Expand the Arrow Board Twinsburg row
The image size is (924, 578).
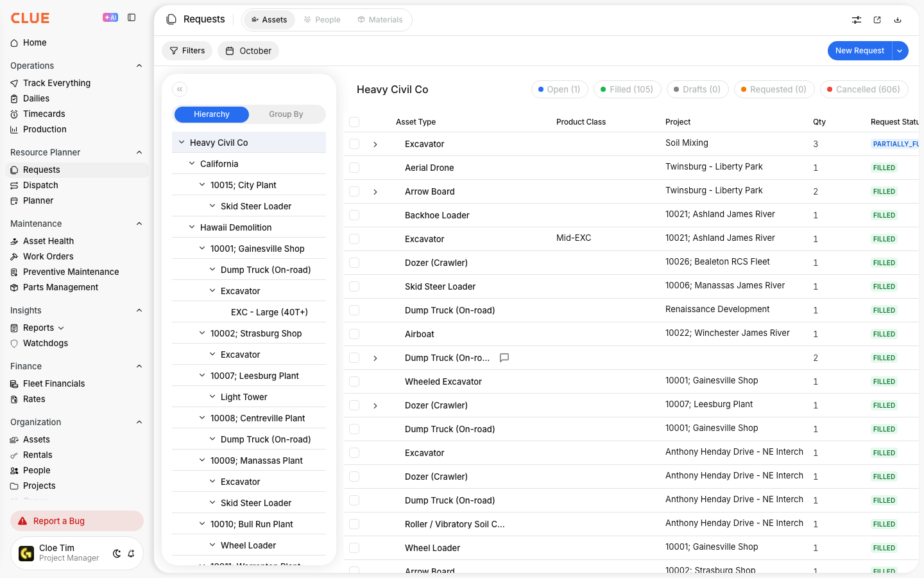375,192
